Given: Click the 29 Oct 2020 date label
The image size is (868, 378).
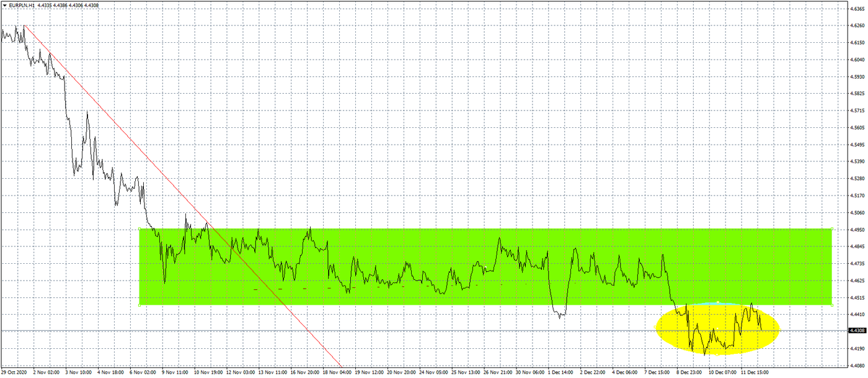Looking at the screenshot, I should [x=14, y=373].
